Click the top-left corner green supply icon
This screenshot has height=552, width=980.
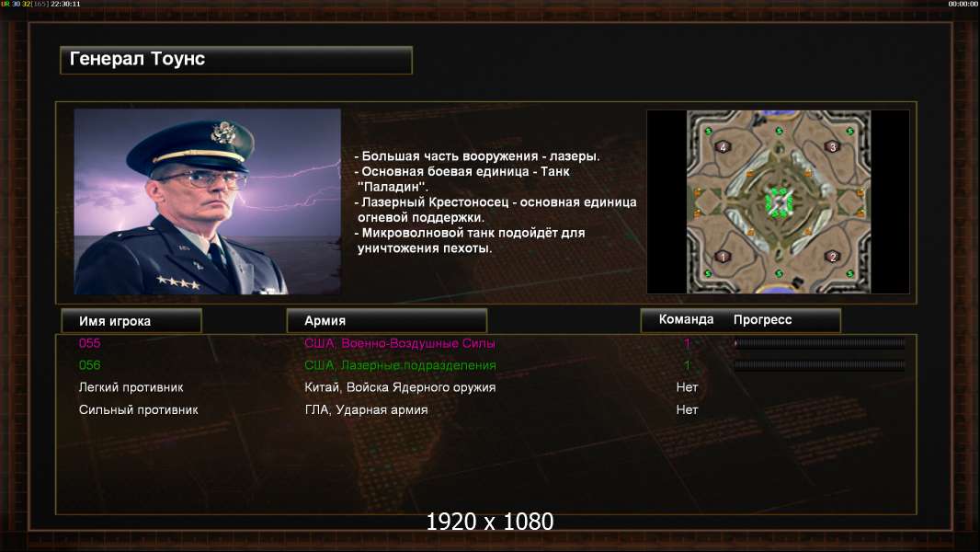click(x=708, y=132)
